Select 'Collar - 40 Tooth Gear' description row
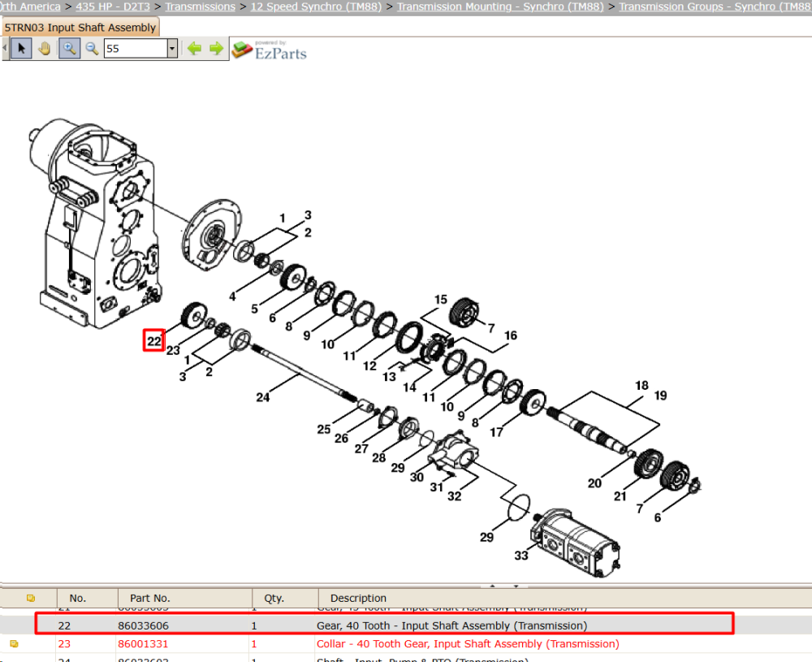Viewport: 812px width, 662px height. point(468,644)
